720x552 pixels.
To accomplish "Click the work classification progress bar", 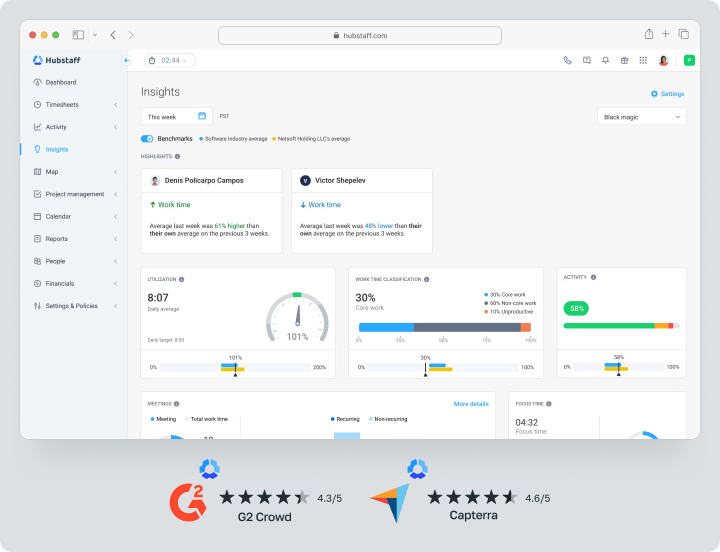I will [x=444, y=327].
